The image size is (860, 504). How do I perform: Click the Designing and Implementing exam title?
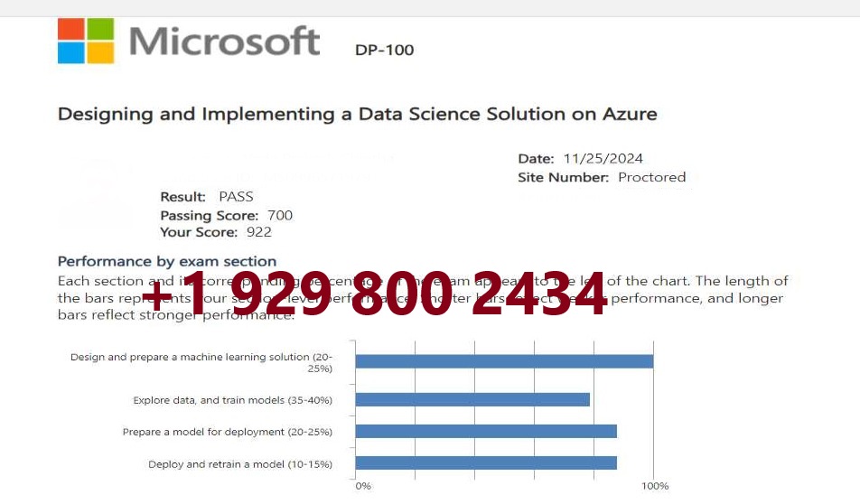[x=357, y=114]
